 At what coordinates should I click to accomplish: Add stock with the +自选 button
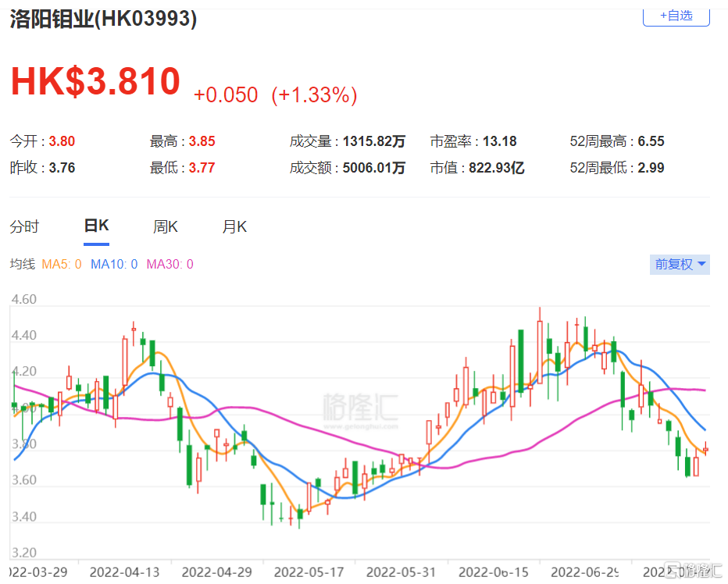(676, 16)
